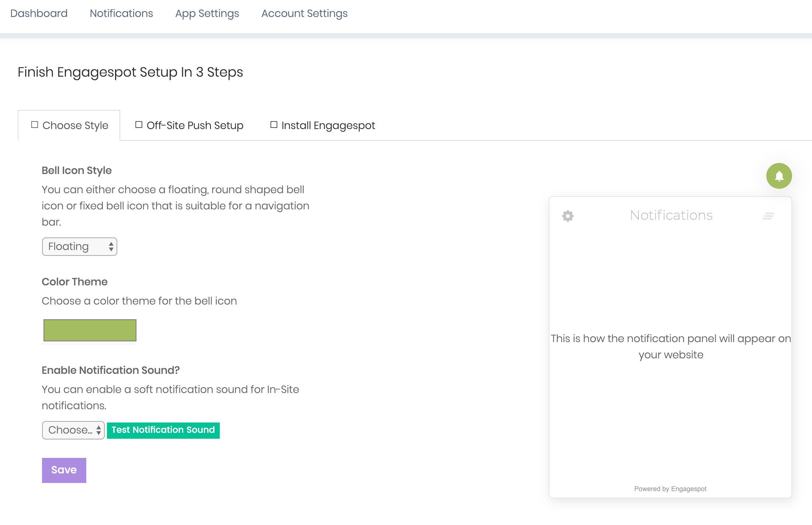Open Account Settings
Image resolution: width=812 pixels, height=525 pixels.
click(x=305, y=13)
